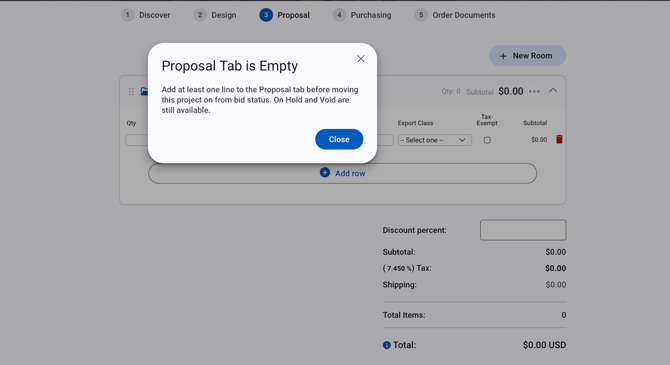
Task: Toggle the Tax-Exempt checkbox
Action: pyautogui.click(x=487, y=140)
